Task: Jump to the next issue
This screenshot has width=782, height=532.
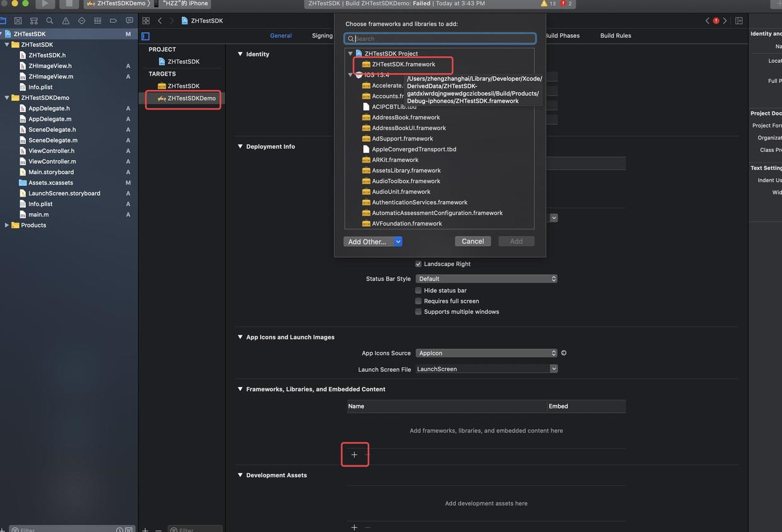Action: [725, 21]
